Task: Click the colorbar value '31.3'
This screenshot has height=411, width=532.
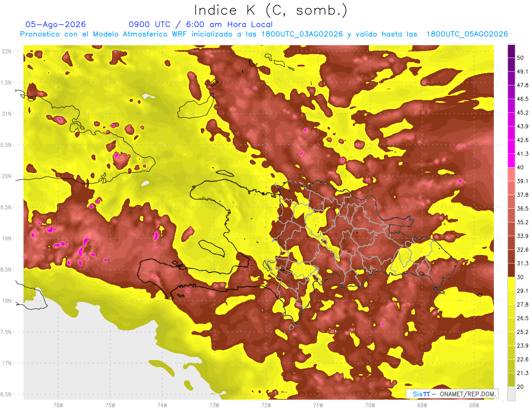Action: [x=523, y=263]
